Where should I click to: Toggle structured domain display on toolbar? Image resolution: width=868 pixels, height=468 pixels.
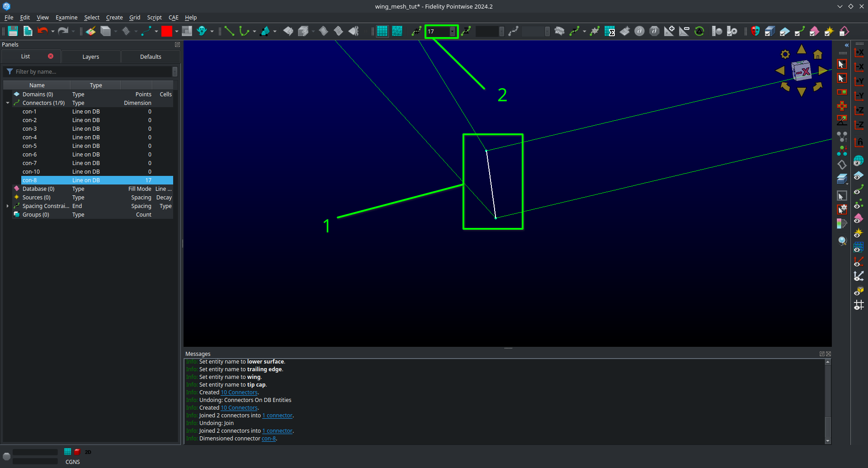(382, 31)
